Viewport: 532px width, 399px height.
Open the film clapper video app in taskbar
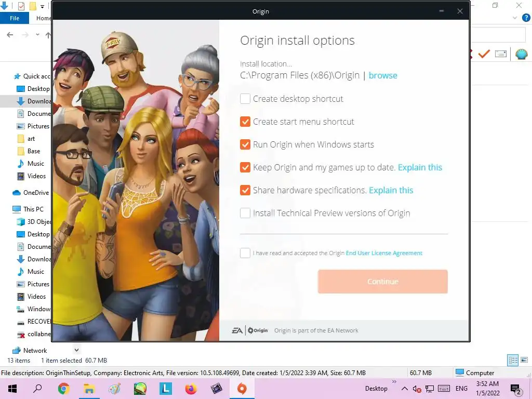[217, 389]
